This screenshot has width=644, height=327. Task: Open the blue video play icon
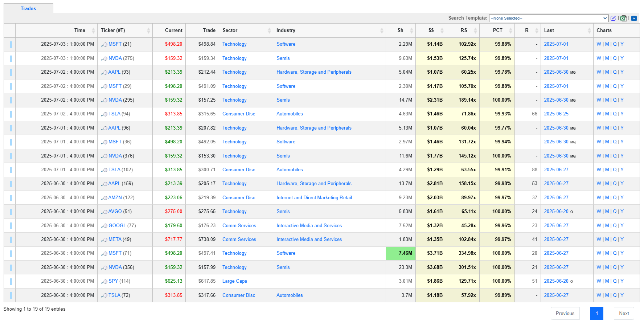(x=634, y=18)
